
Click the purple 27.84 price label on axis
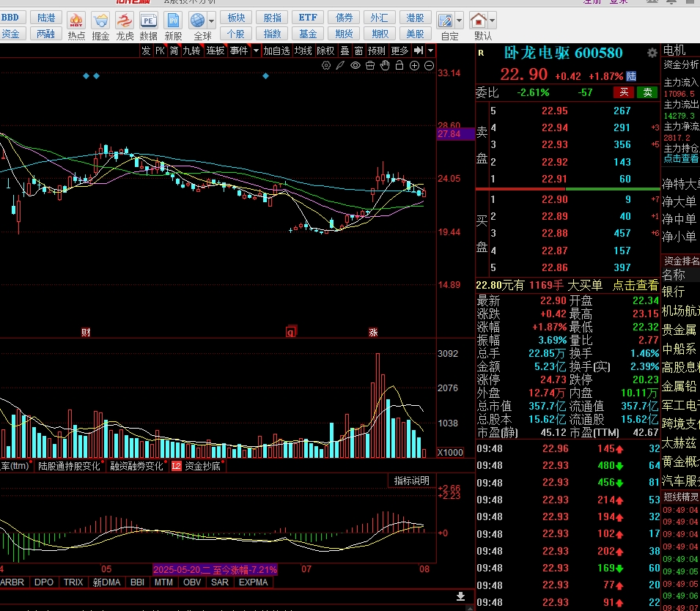coord(455,134)
